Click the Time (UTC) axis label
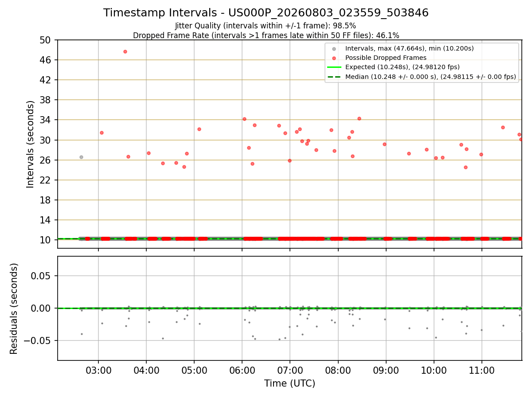 coord(289,383)
